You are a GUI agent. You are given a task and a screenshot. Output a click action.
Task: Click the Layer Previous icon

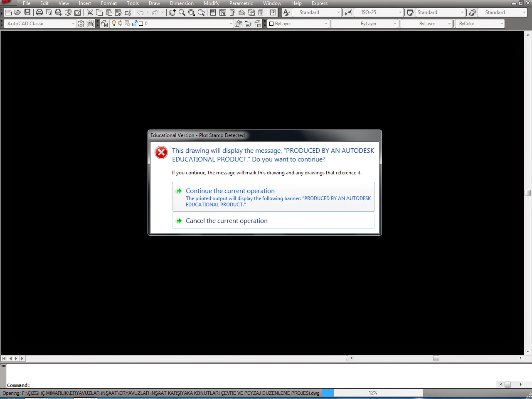tap(248, 24)
